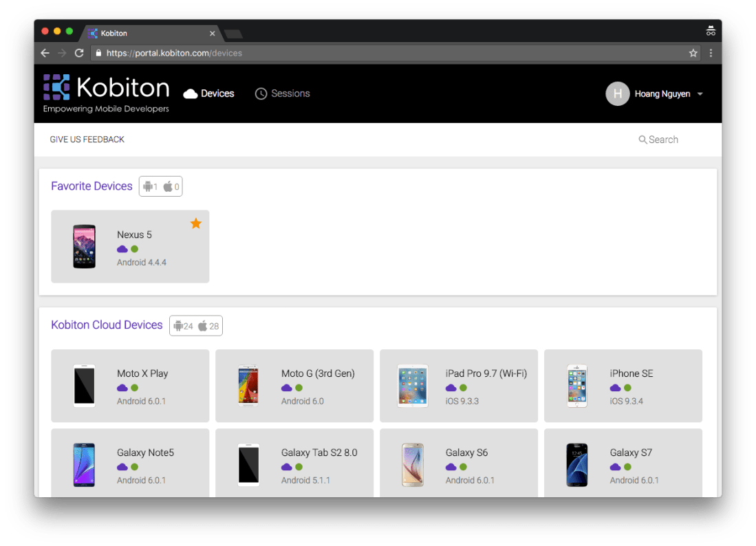Image resolution: width=756 pixels, height=546 pixels.
Task: Unfavorite Nexus 5 by clicking its star
Action: coord(195,223)
